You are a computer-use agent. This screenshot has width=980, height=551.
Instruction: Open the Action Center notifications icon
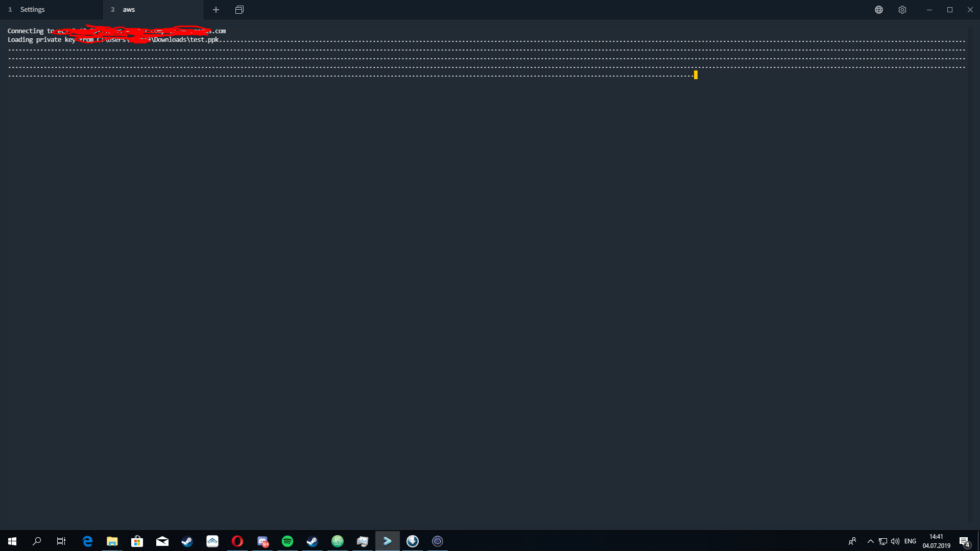(x=965, y=541)
